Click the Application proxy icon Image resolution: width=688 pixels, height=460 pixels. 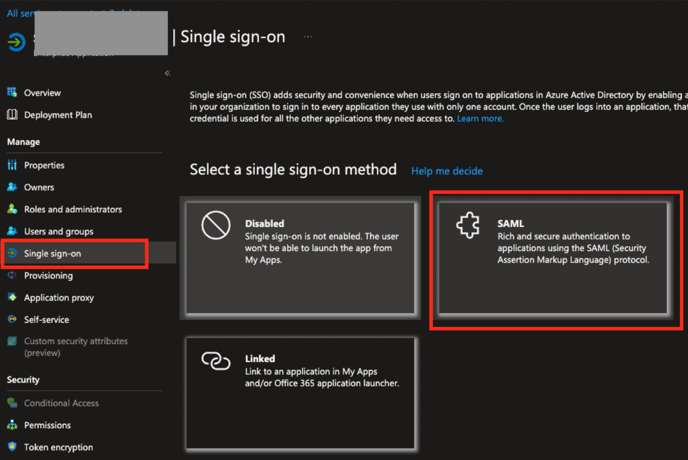click(13, 297)
